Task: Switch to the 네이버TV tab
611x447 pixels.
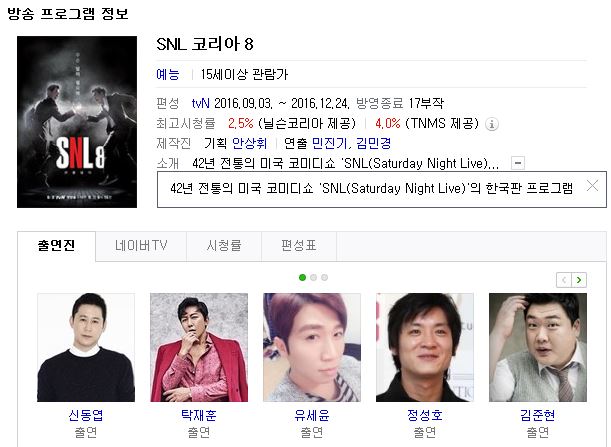Action: click(141, 246)
